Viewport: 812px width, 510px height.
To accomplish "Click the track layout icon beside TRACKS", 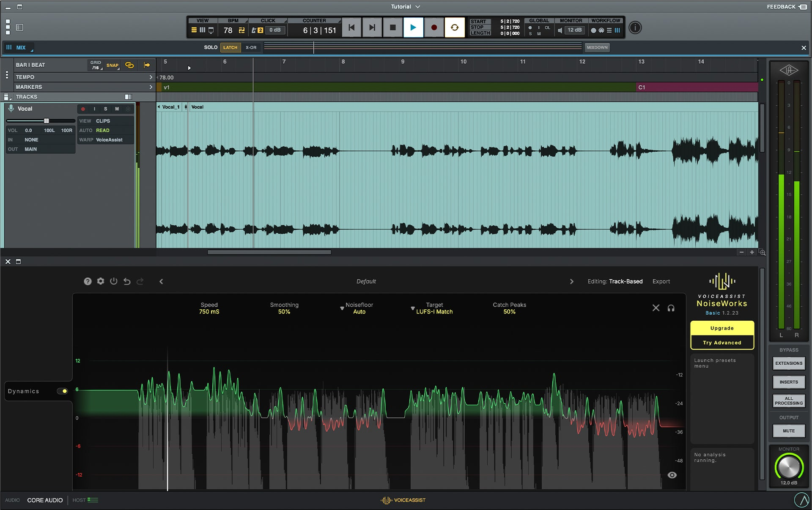I will tap(7, 97).
